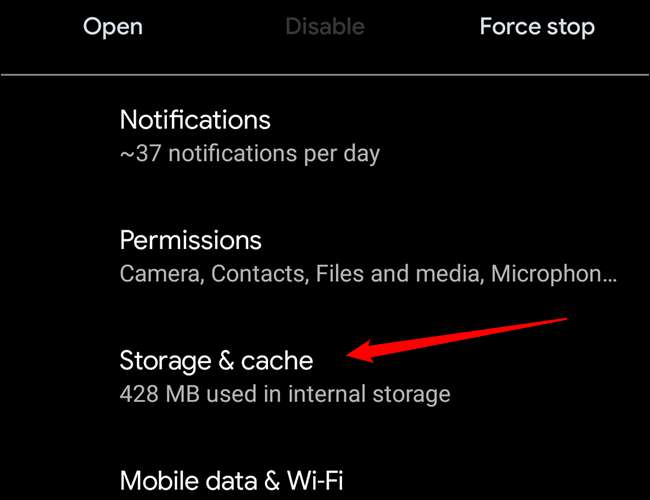The height and width of the screenshot is (500, 650).
Task: Tap the Open button
Action: point(112,27)
